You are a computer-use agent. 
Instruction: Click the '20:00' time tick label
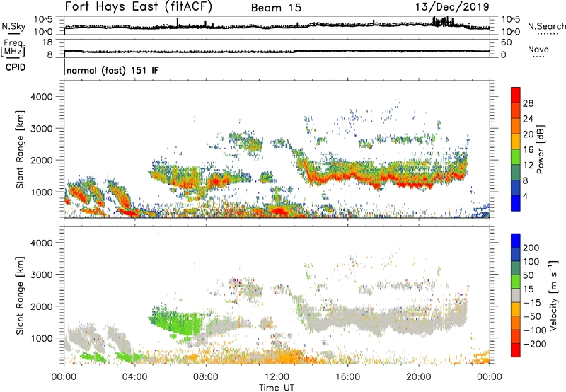click(419, 377)
